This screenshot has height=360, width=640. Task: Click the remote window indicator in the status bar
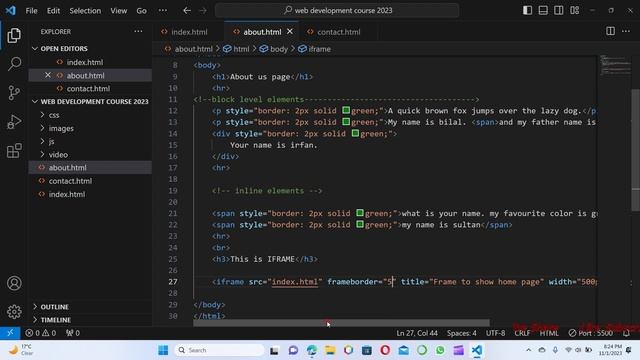[10, 333]
